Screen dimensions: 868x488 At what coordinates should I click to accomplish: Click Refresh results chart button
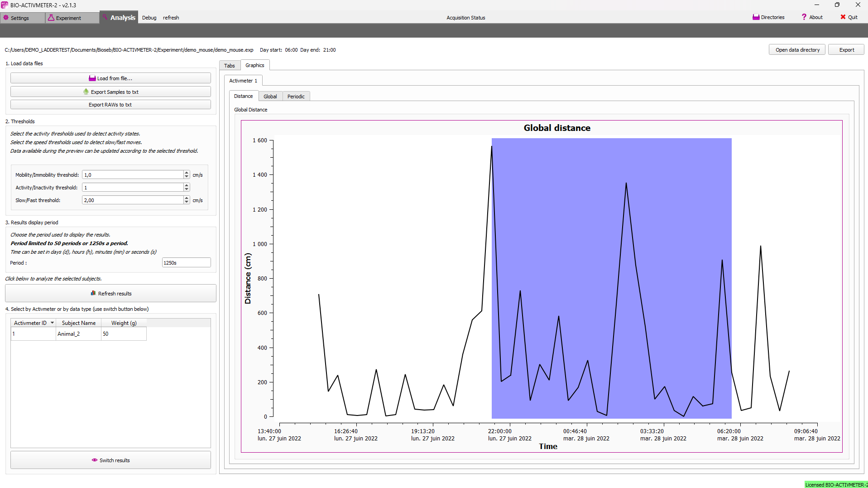110,294
